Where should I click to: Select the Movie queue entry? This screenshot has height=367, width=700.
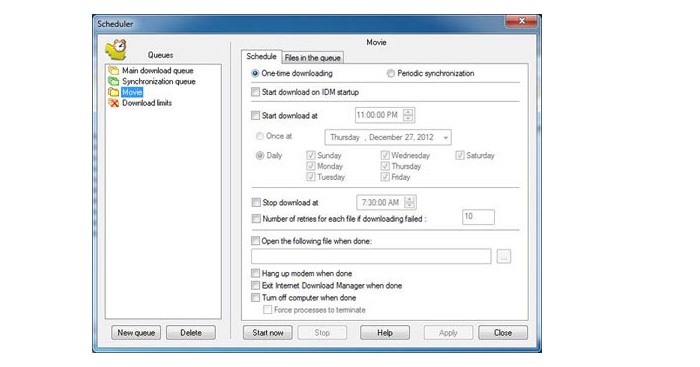click(x=132, y=92)
